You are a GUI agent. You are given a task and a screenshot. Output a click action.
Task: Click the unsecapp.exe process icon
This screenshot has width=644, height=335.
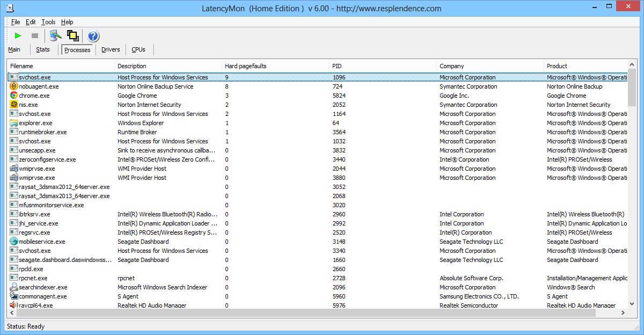click(14, 150)
